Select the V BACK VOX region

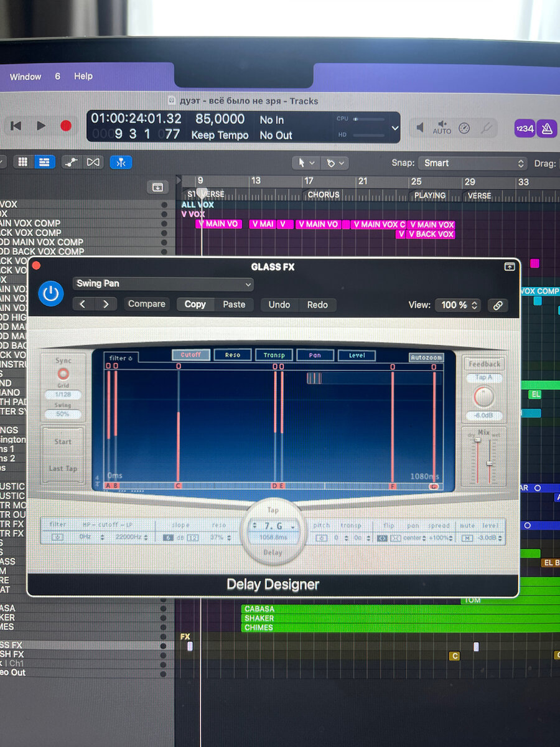coord(431,234)
